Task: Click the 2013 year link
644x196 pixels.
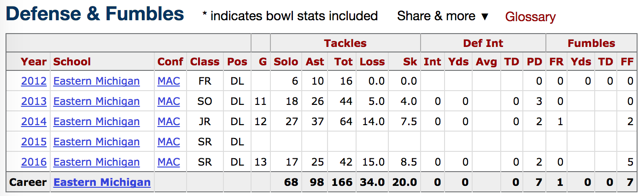Action: [x=34, y=102]
